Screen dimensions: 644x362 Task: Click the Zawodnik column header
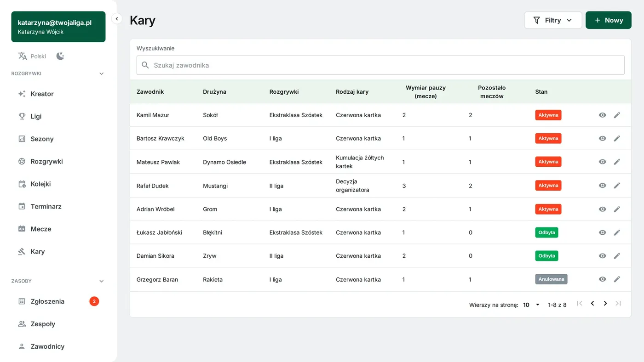[150, 91]
